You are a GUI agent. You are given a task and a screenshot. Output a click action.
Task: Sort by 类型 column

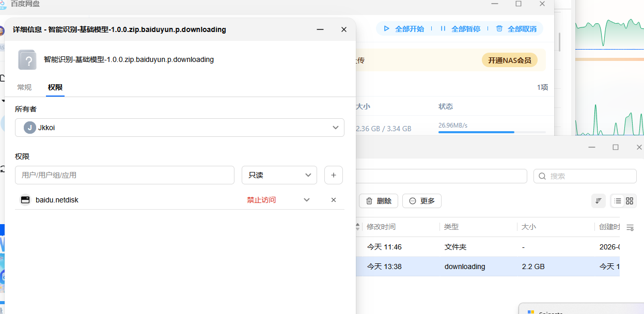(451, 227)
